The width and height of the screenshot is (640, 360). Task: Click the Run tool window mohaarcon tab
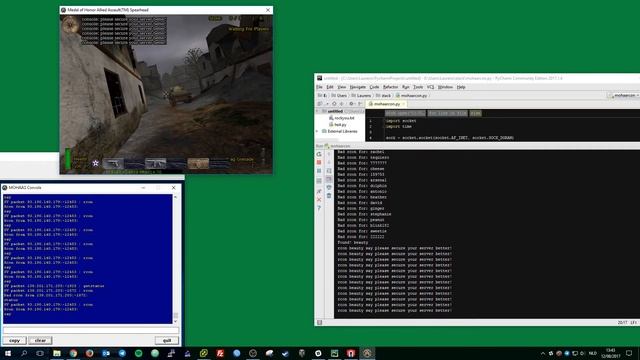coord(337,146)
